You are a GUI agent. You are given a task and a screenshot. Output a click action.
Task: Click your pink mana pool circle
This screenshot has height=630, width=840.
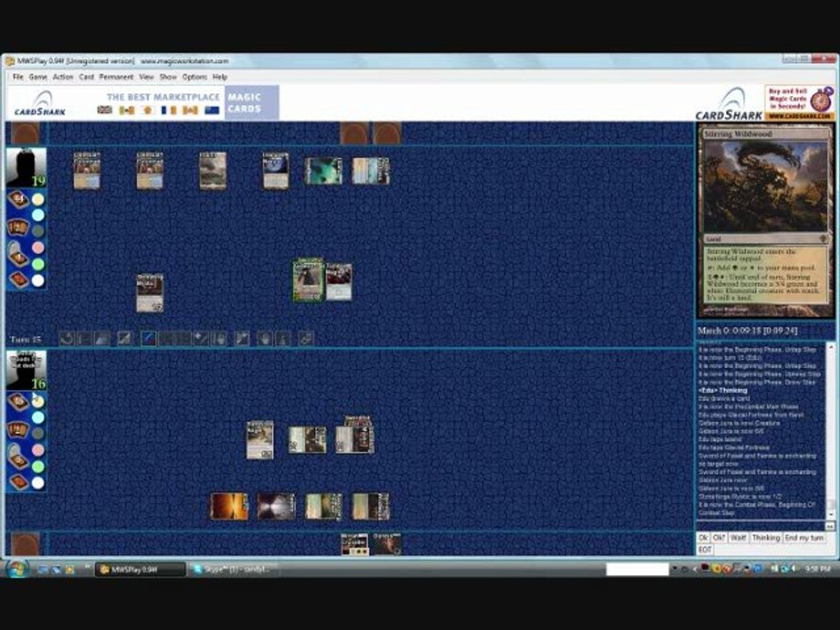coord(38,450)
